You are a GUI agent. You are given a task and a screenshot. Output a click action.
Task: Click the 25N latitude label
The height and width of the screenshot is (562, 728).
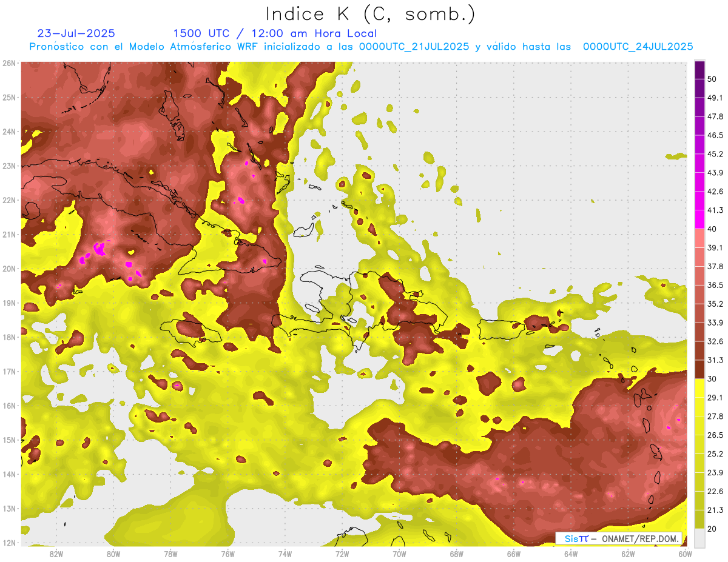pyautogui.click(x=8, y=97)
